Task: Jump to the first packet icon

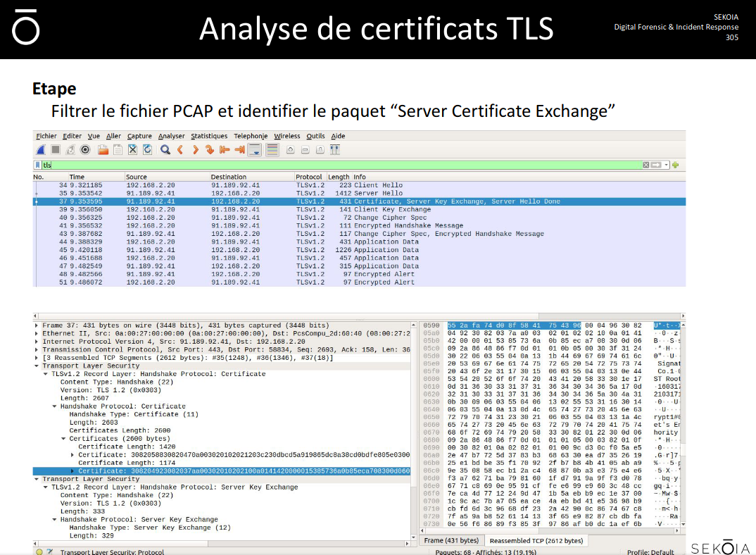Action: click(225, 149)
